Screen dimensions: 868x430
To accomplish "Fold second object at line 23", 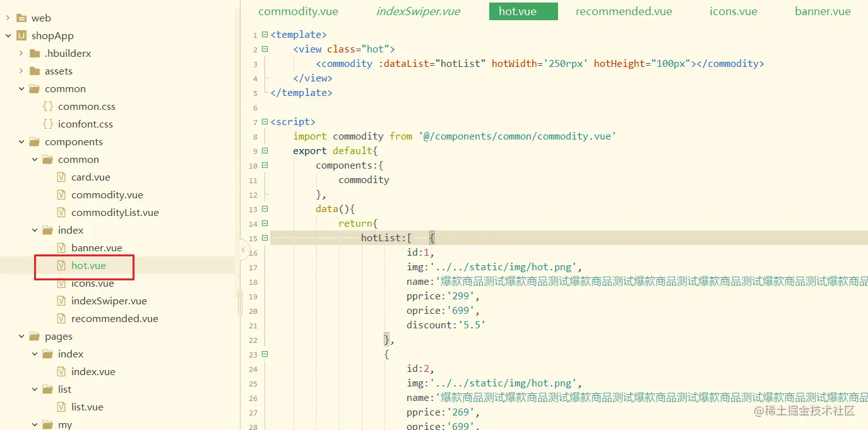I will coord(265,354).
